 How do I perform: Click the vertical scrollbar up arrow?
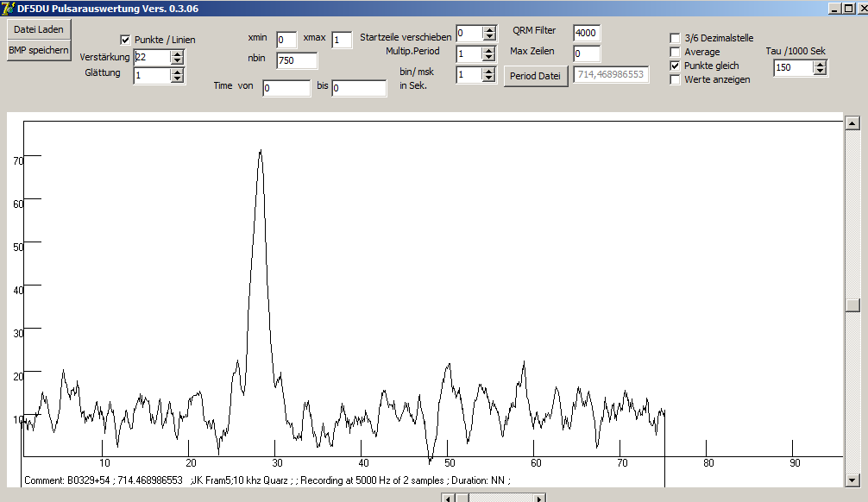(852, 122)
